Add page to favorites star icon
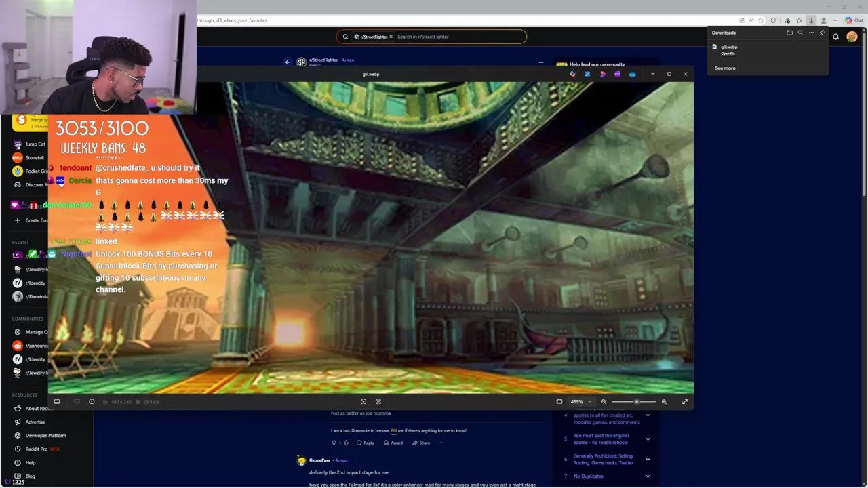The width and height of the screenshot is (868, 488). click(x=761, y=20)
